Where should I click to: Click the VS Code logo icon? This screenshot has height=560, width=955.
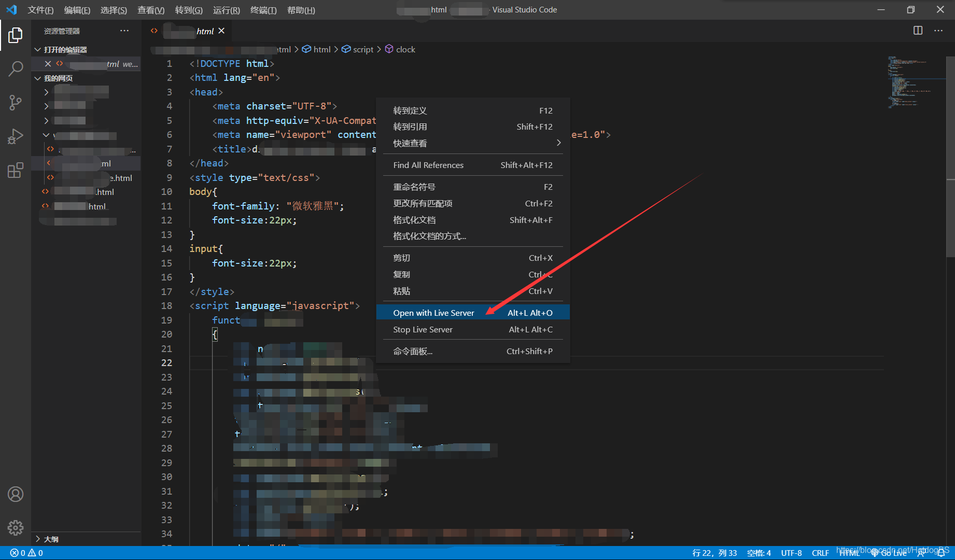11,10
